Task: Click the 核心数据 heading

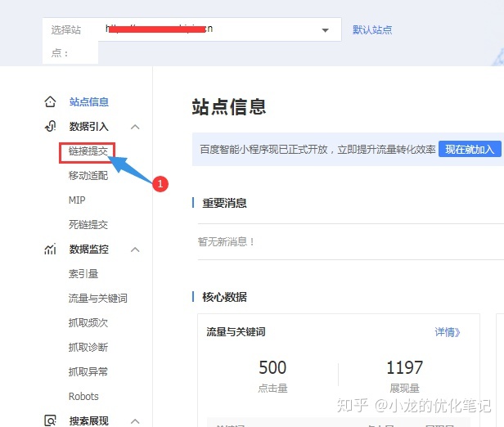Action: pyautogui.click(x=224, y=297)
